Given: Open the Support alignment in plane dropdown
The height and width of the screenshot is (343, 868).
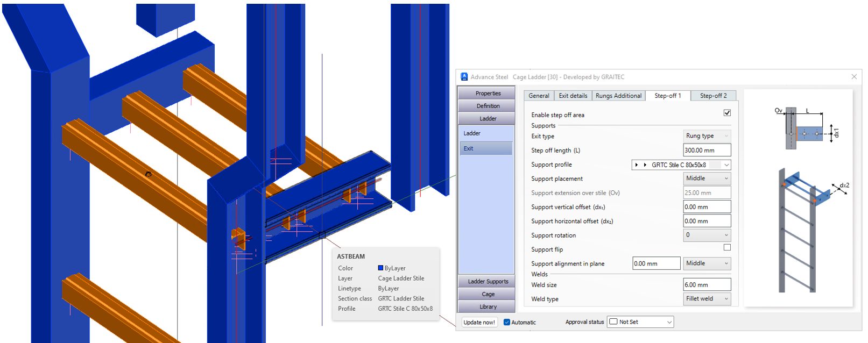Looking at the screenshot, I should 707,263.
